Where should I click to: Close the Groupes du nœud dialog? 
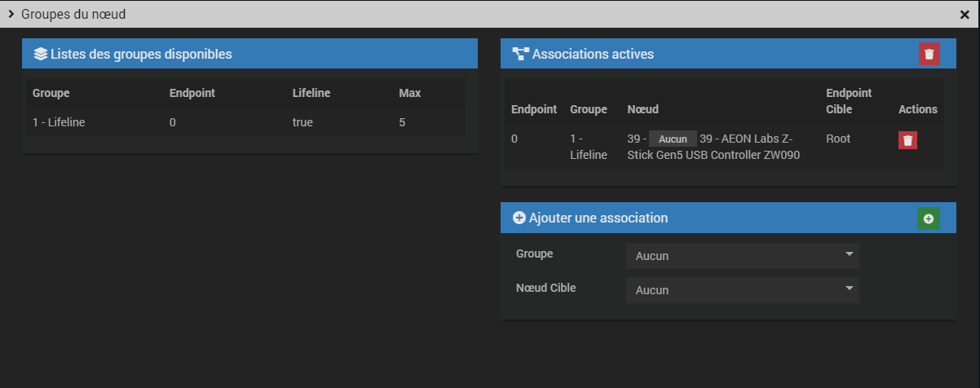(x=965, y=15)
